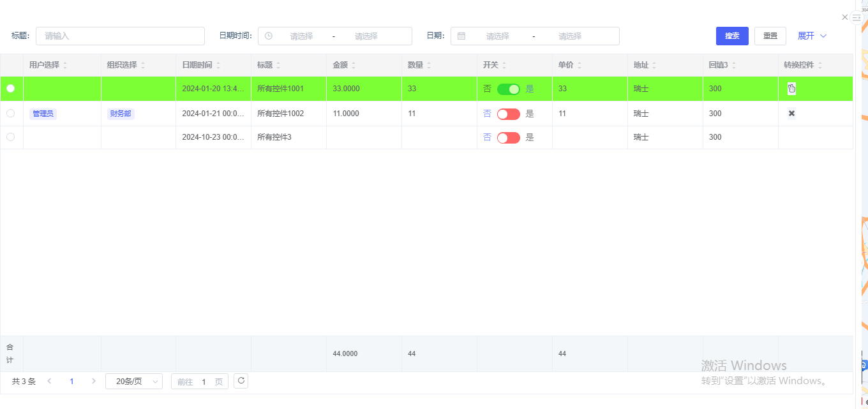The image size is (868, 409).
Task: Sort table by 日期时间 column arrows
Action: pyautogui.click(x=218, y=65)
